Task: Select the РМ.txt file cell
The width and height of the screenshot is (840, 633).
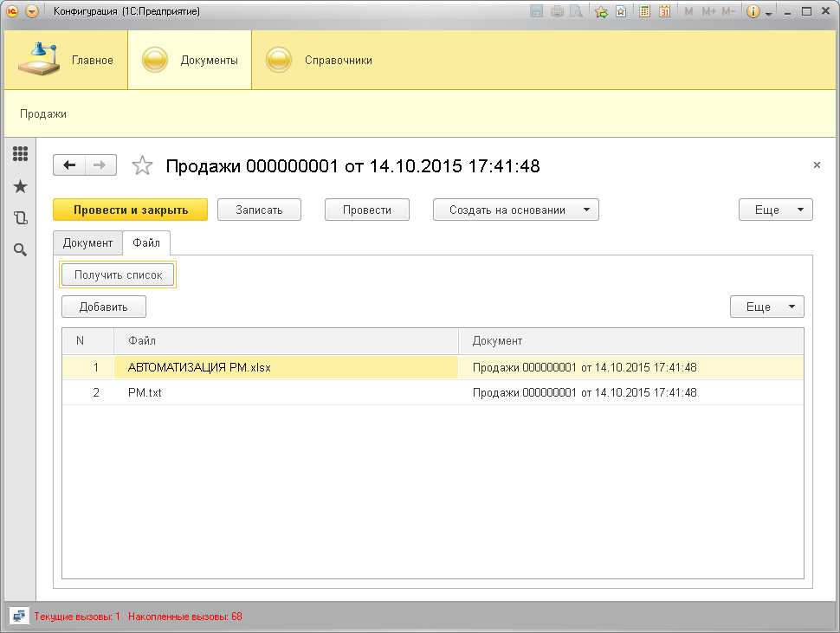Action: point(286,392)
